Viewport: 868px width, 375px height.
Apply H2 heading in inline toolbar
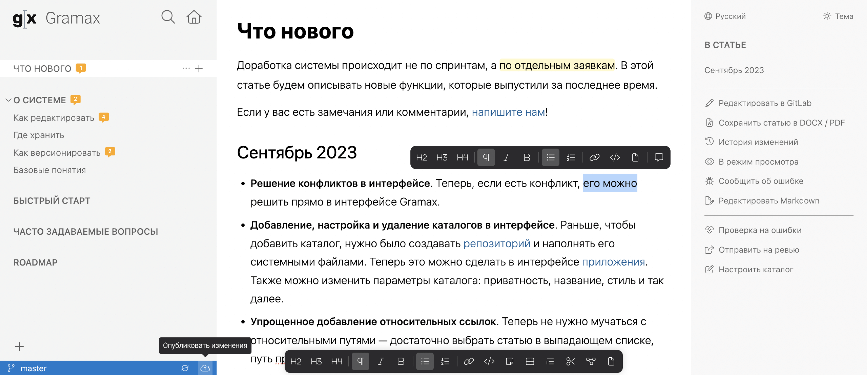pyautogui.click(x=422, y=157)
